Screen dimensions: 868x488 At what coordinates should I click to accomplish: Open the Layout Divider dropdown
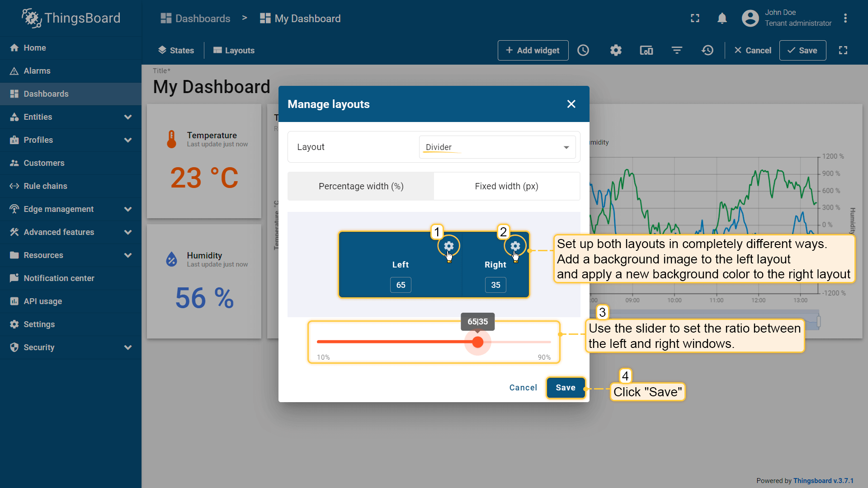pos(497,147)
